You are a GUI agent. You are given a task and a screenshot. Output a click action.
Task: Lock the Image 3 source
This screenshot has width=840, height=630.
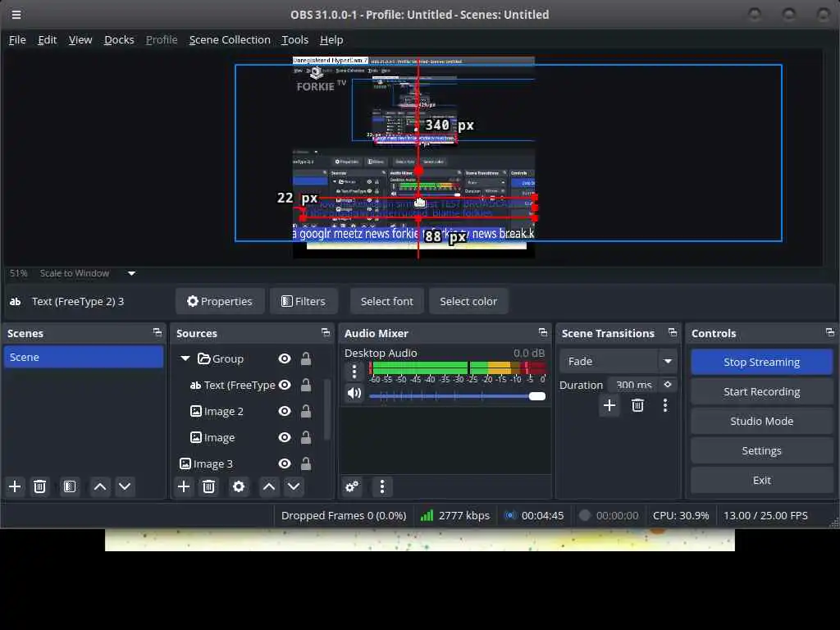306,463
